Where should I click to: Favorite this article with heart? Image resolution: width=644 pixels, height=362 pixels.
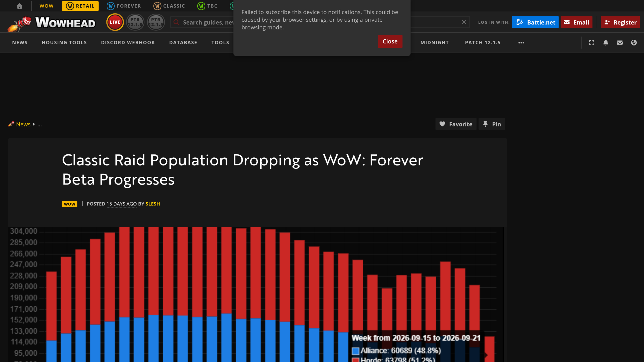coord(456,124)
